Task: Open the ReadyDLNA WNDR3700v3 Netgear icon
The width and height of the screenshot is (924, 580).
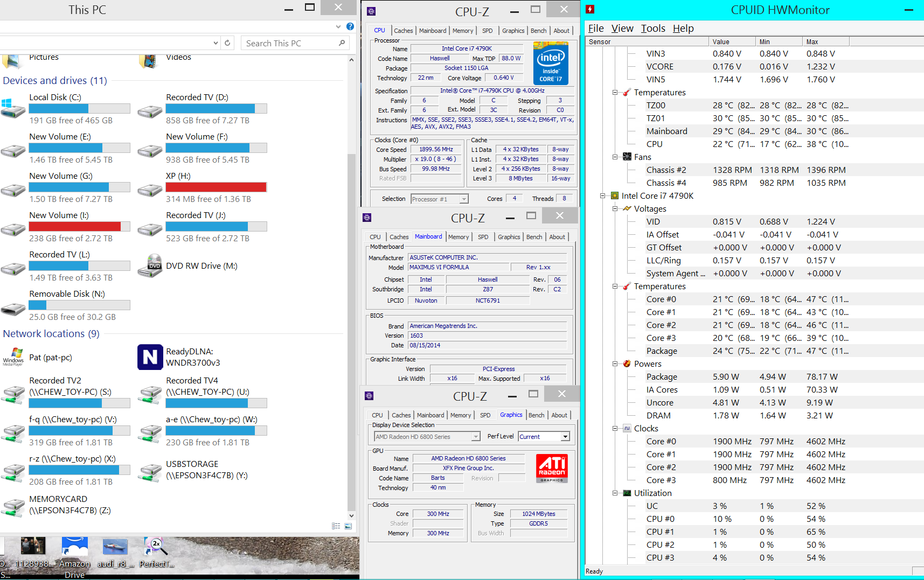Action: [150, 357]
